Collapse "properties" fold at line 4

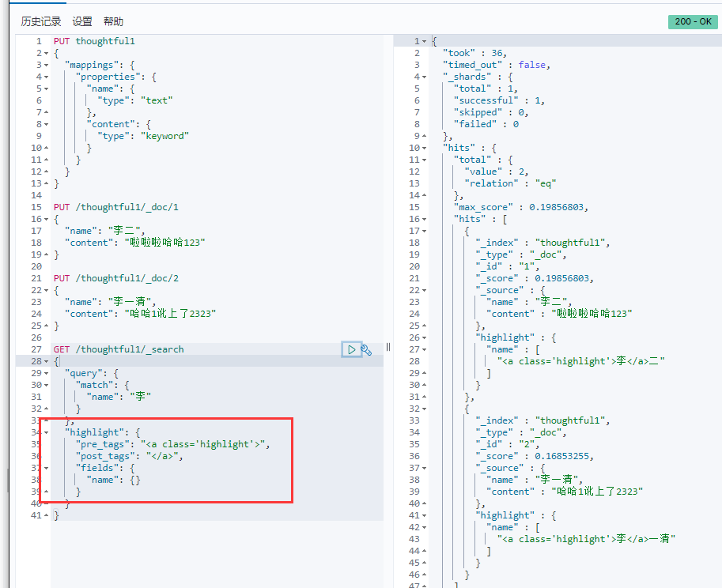point(46,77)
